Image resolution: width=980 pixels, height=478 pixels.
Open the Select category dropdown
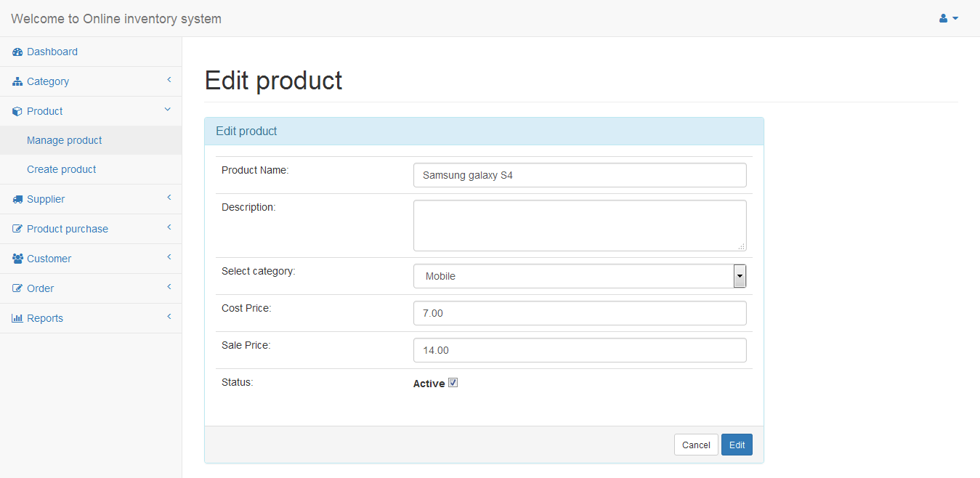740,276
